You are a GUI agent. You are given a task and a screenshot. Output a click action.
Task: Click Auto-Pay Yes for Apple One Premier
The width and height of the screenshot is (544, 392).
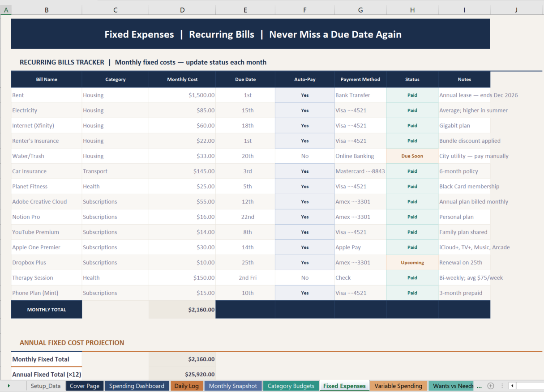coord(305,247)
